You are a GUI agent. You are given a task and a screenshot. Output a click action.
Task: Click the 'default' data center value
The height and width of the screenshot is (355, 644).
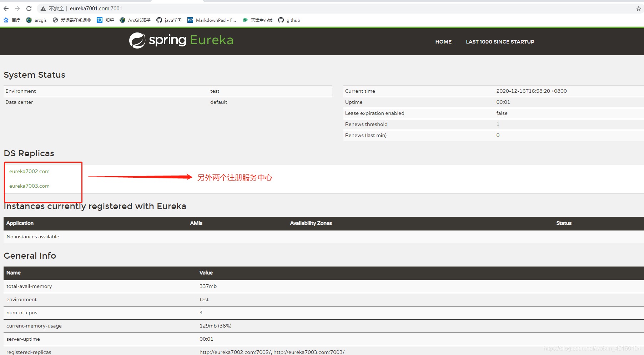(x=218, y=102)
